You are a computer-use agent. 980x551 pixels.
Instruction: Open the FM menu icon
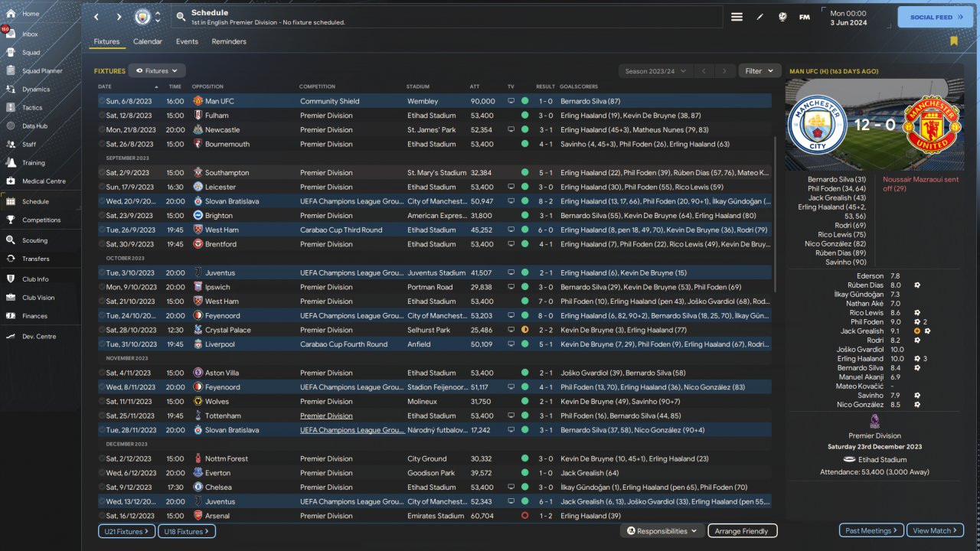805,17
